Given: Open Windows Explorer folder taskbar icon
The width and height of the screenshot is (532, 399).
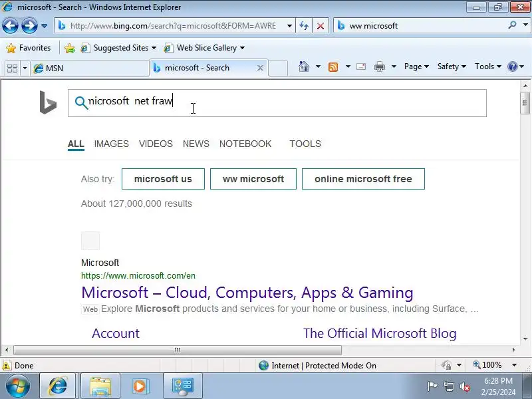Looking at the screenshot, I should pyautogui.click(x=100, y=386).
